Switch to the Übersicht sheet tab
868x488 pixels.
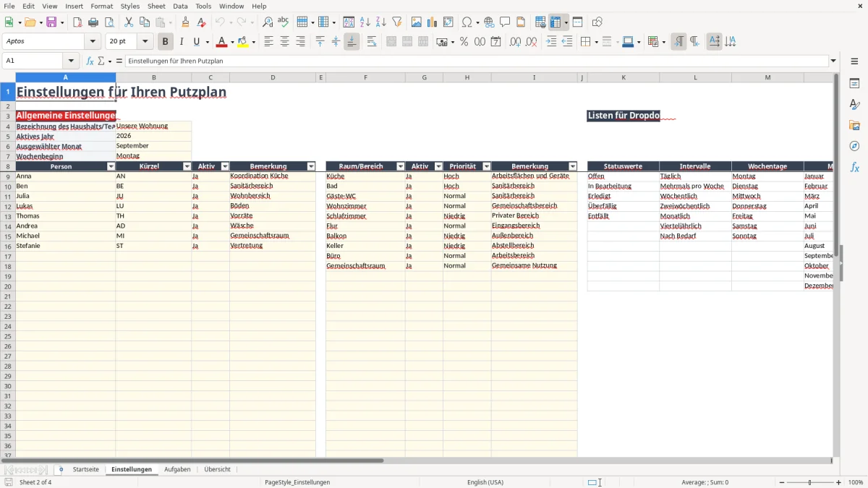coord(217,470)
